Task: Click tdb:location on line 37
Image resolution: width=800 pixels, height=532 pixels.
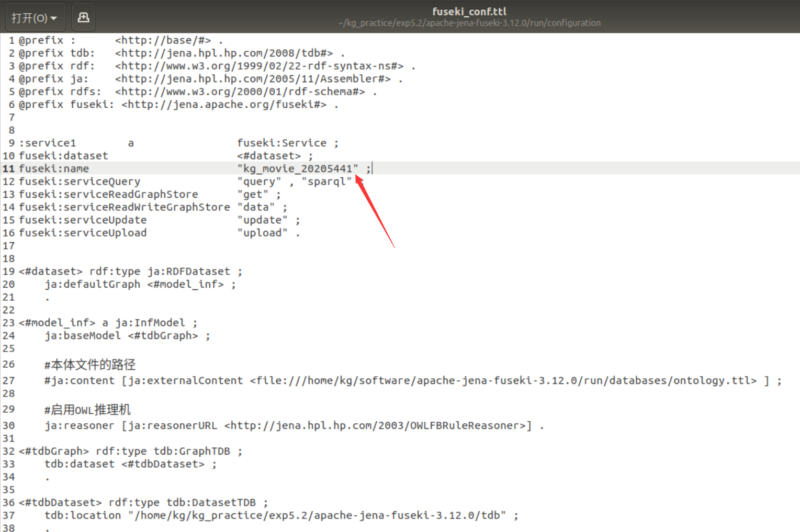Action: coord(83,515)
